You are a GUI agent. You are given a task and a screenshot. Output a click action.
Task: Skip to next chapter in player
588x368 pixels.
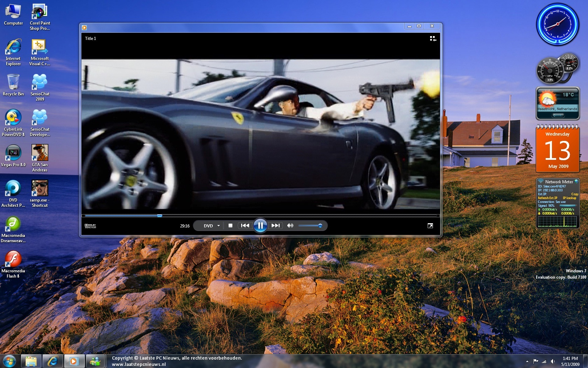[275, 226]
